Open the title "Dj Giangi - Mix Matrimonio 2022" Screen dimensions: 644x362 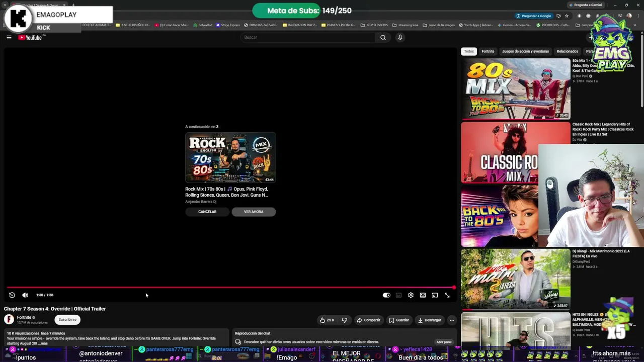coord(601,253)
